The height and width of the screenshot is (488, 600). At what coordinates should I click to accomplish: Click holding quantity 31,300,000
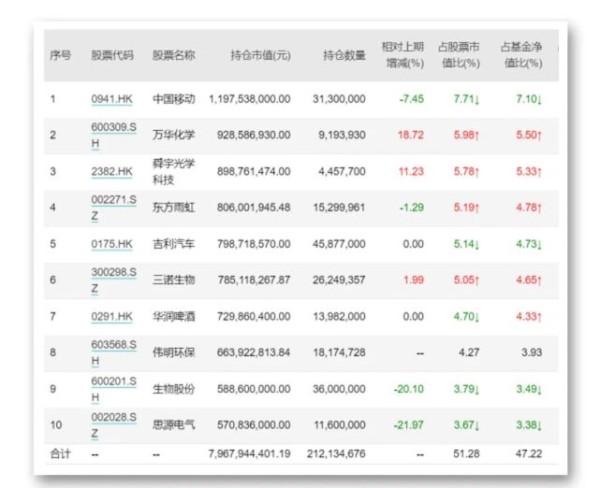coord(339,99)
